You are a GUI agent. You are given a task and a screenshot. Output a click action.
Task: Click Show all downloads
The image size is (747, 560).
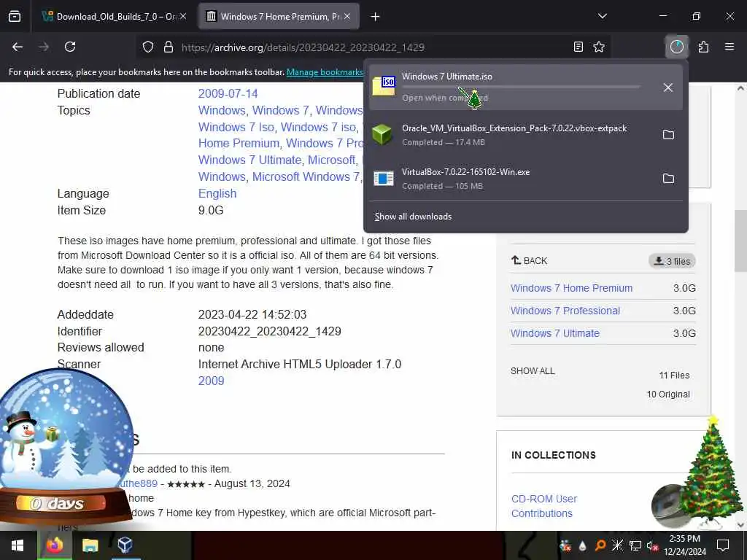[413, 217]
